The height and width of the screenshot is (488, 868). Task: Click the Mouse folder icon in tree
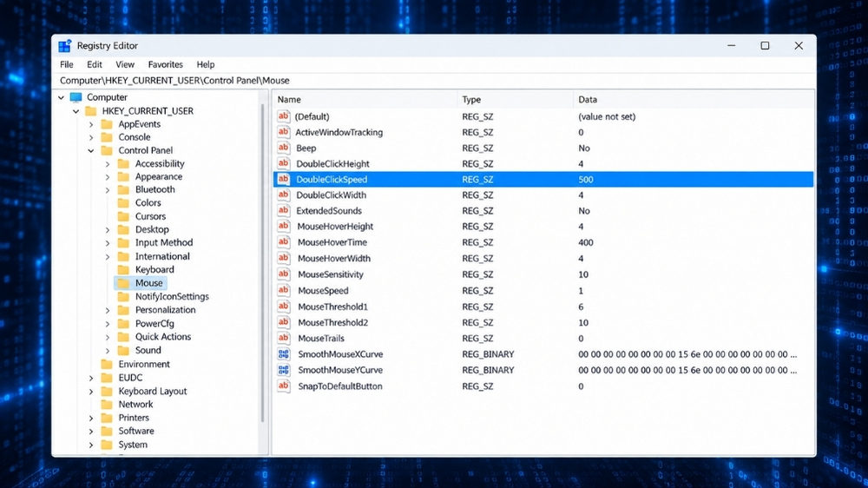(x=123, y=283)
